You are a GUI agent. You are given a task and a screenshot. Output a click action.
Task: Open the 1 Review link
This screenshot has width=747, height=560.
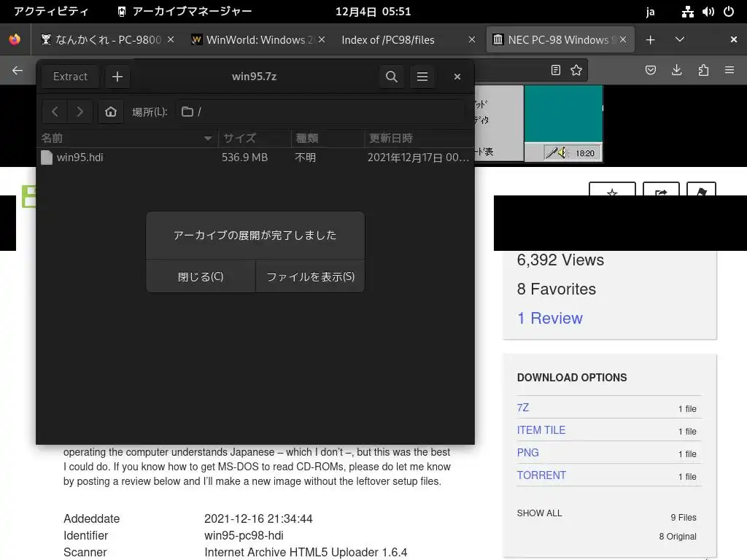point(550,318)
